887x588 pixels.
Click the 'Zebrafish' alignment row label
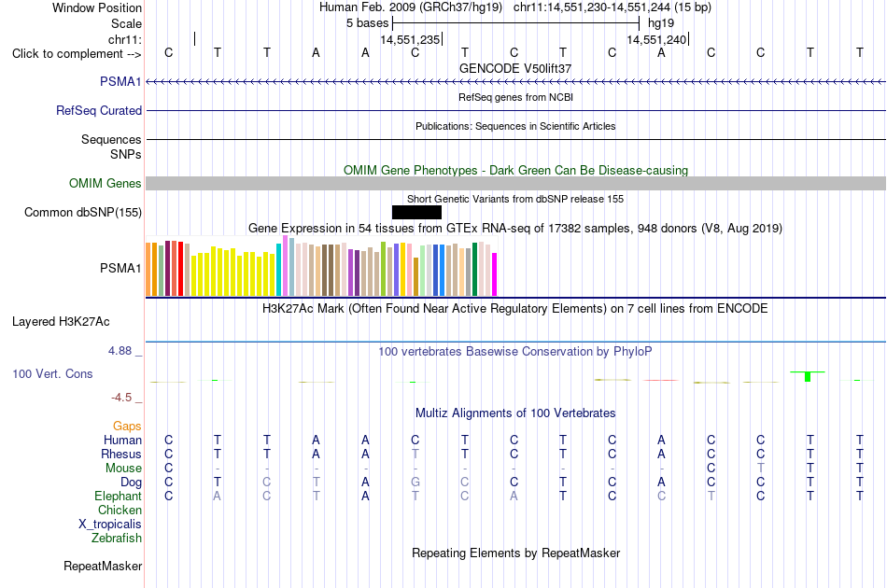tap(117, 539)
